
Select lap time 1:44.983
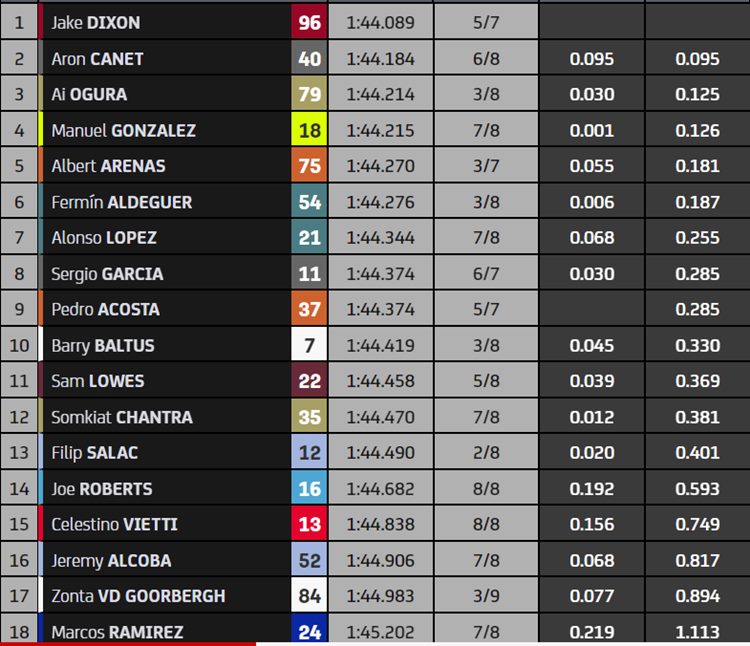click(x=381, y=596)
